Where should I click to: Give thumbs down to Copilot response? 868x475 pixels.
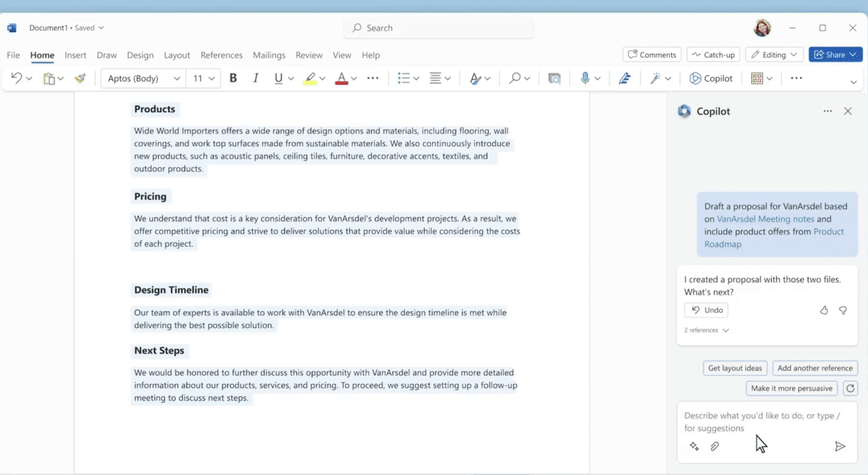pos(843,310)
